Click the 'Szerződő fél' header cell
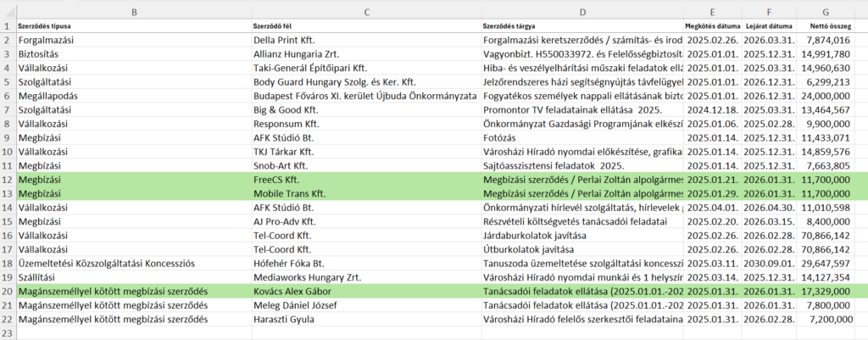 tap(366, 25)
